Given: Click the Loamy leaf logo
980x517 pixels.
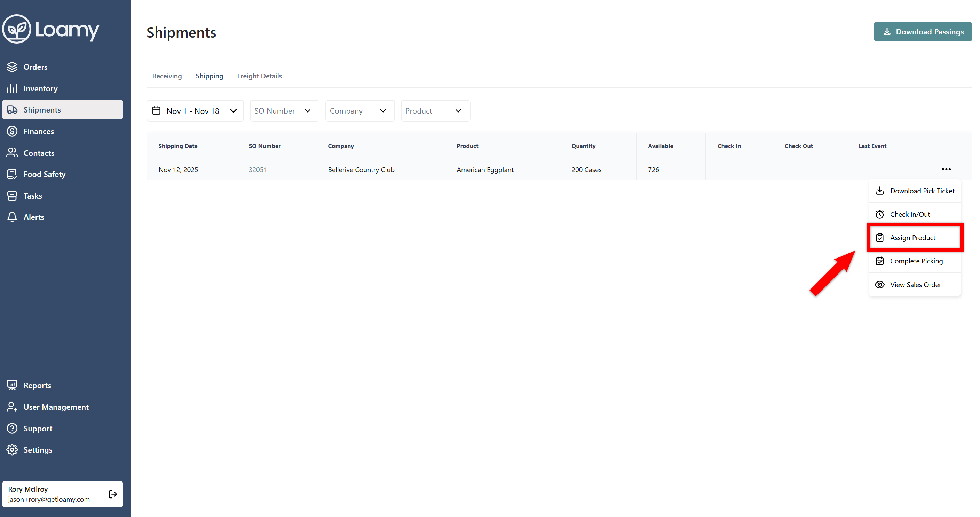Looking at the screenshot, I should click(17, 29).
